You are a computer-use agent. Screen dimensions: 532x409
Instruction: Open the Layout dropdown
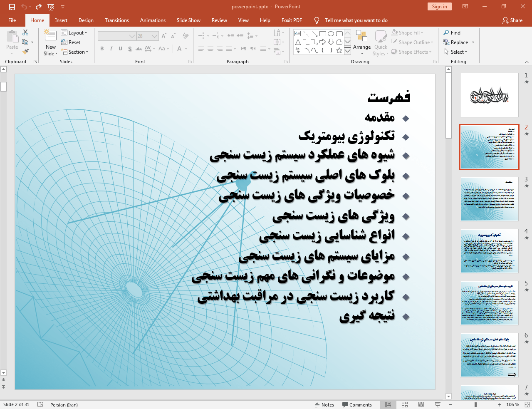(74, 33)
